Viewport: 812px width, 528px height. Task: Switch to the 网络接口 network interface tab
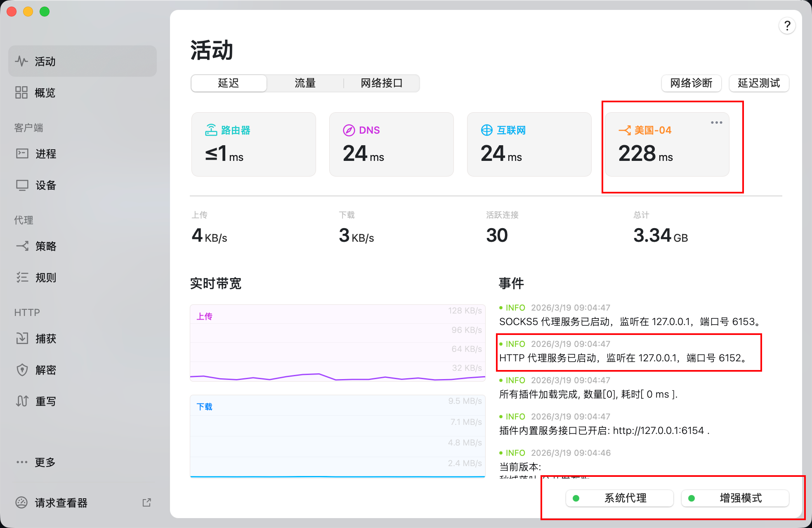point(382,83)
